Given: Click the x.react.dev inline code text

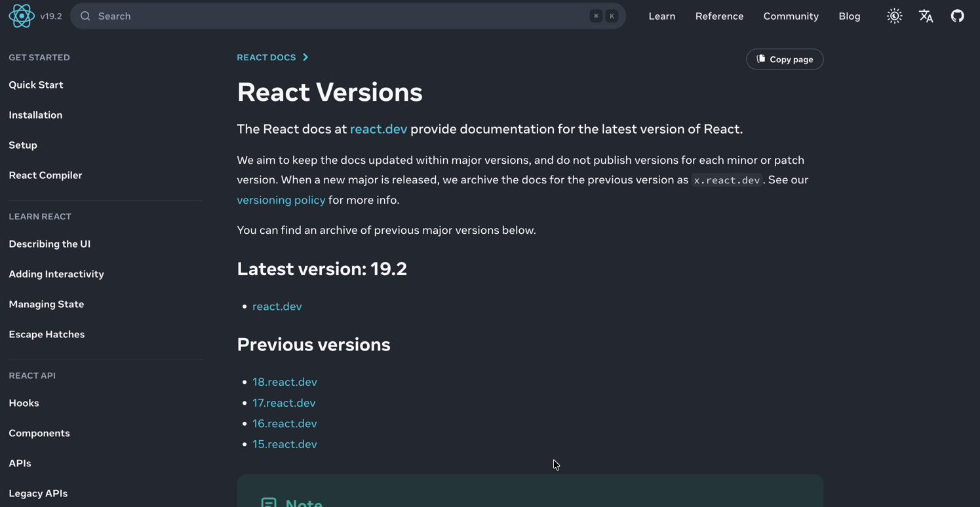Looking at the screenshot, I should [727, 180].
